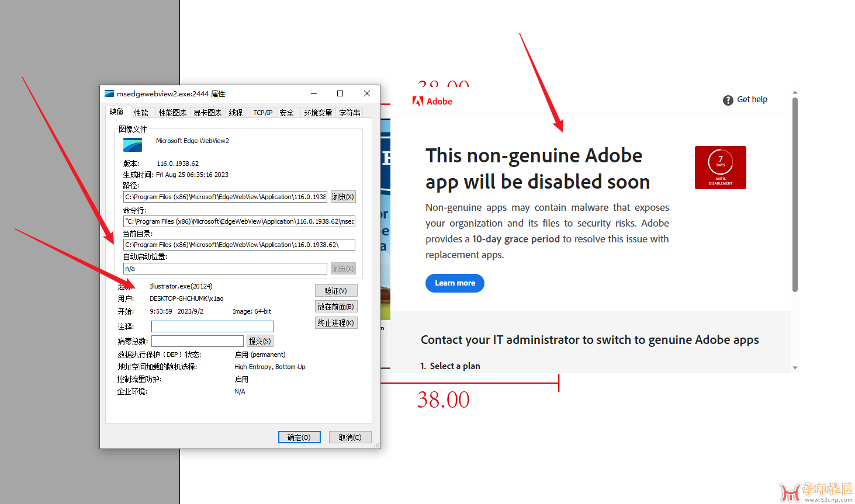Click the user DESKTOP-GHCHUMK\x1ao text
This screenshot has height=504, width=855.
[186, 298]
